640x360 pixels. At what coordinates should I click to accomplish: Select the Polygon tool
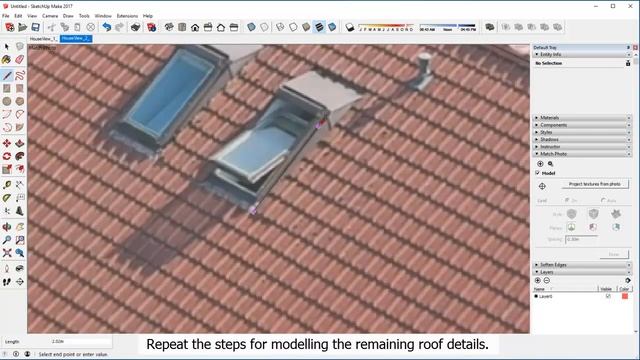20,101
